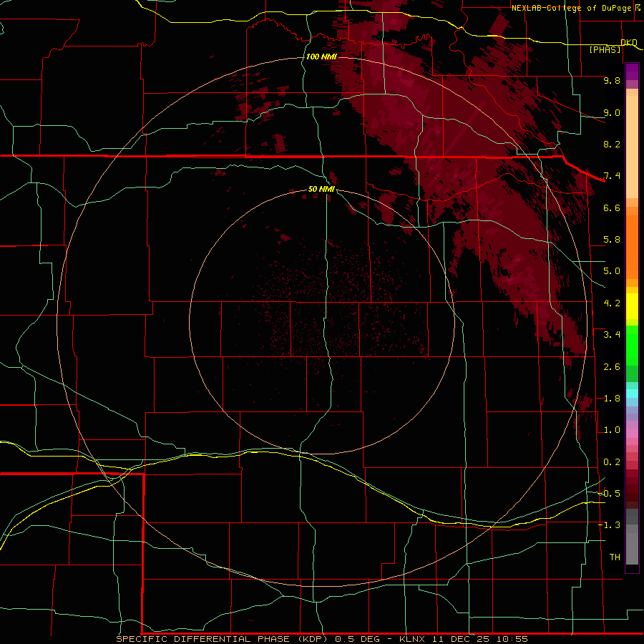Click the 10:55 timestamp in the caption
This screenshot has width=644, height=644.
(512, 639)
